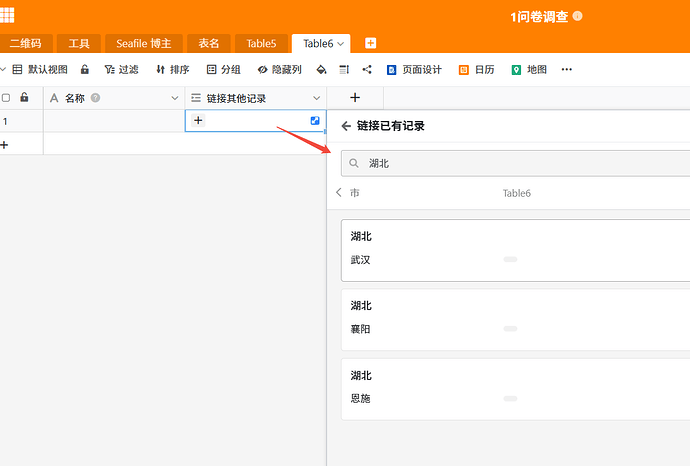Open the 页面设计 plugin
The image size is (690, 466).
[415, 70]
